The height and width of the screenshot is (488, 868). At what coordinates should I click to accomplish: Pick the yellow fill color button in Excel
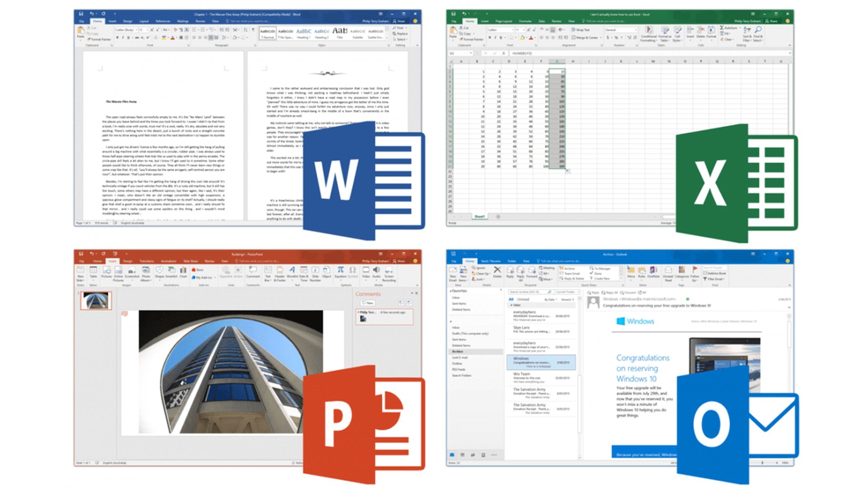coord(523,38)
